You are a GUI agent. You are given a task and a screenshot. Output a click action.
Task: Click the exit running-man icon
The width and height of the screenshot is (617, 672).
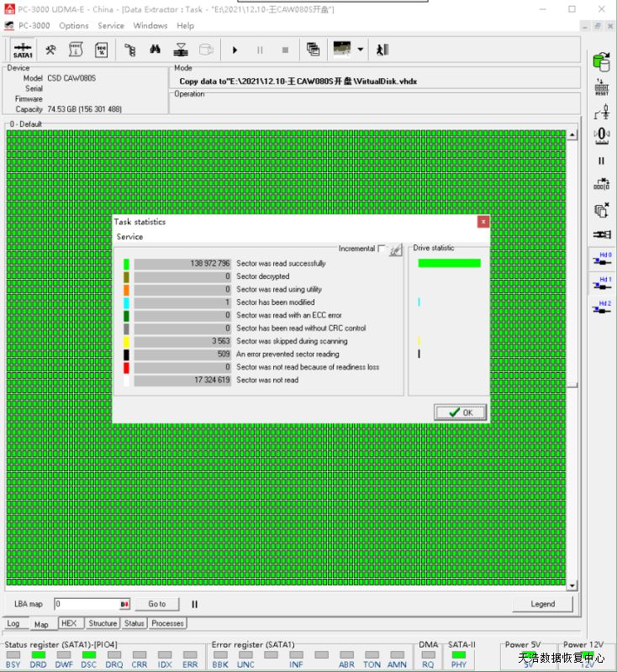point(382,50)
